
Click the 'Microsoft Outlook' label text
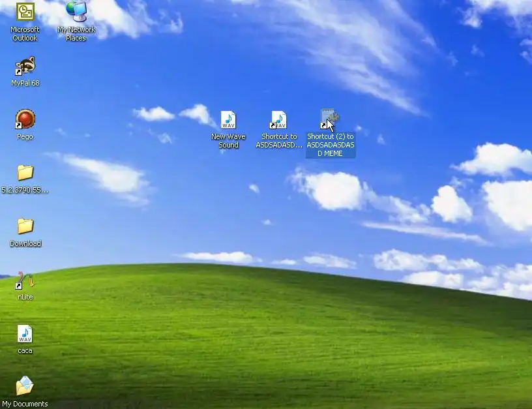[x=25, y=34]
